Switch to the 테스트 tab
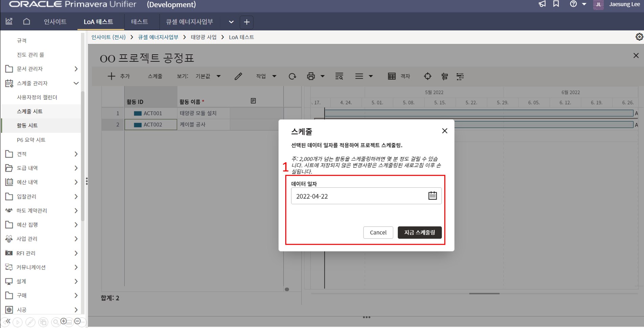The height and width of the screenshot is (328, 644). pyautogui.click(x=139, y=22)
